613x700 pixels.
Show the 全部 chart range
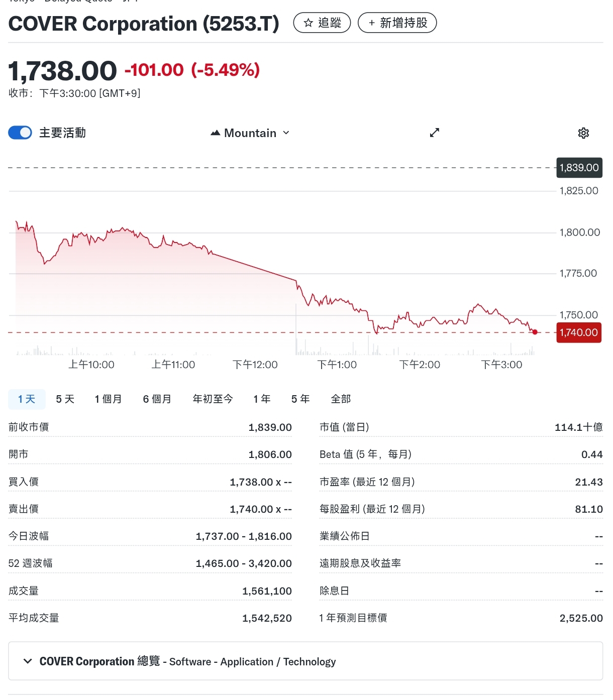[341, 399]
